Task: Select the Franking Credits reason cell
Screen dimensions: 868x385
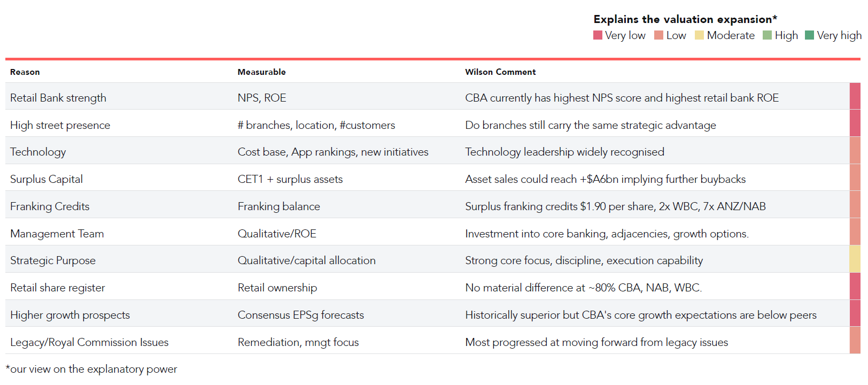Action: point(50,206)
